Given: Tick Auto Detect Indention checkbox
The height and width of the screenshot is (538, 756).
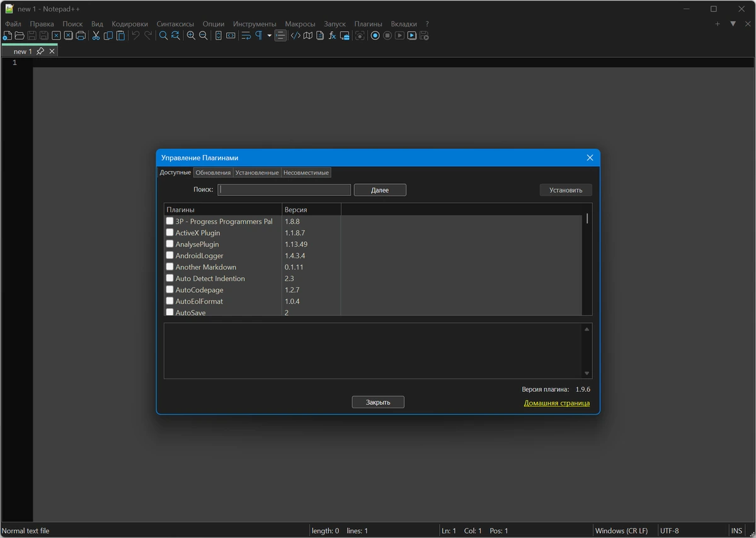Looking at the screenshot, I should click(x=169, y=278).
